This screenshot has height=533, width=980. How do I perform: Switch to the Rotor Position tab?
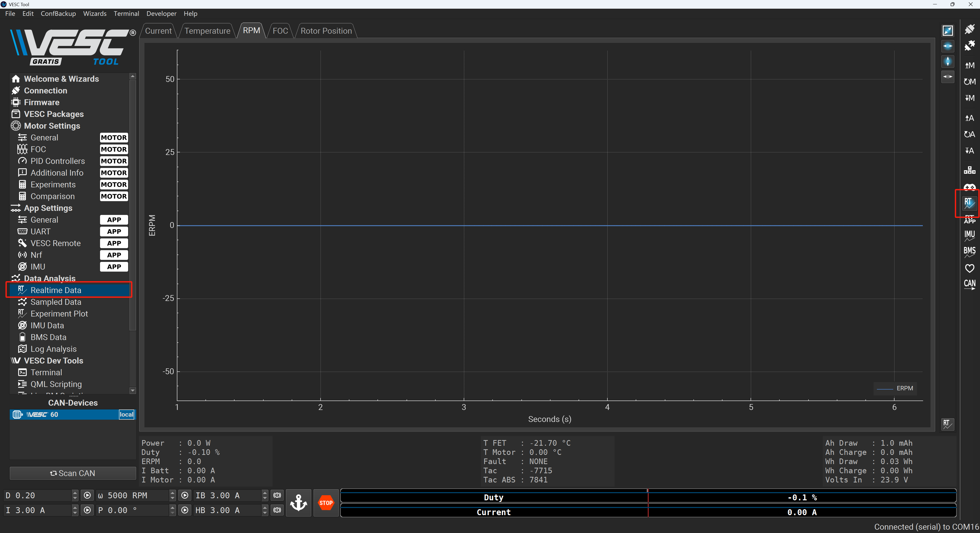point(326,31)
